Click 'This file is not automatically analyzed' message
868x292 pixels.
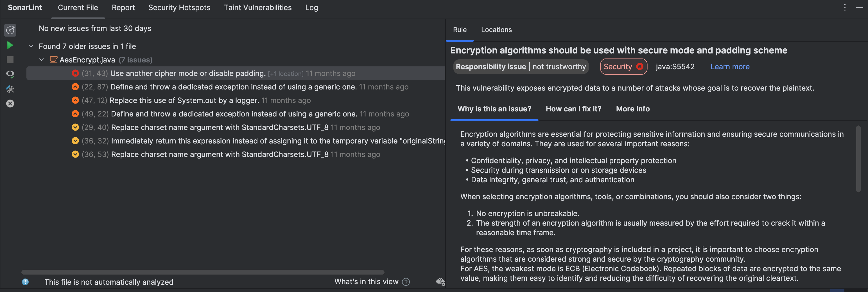pyautogui.click(x=109, y=282)
